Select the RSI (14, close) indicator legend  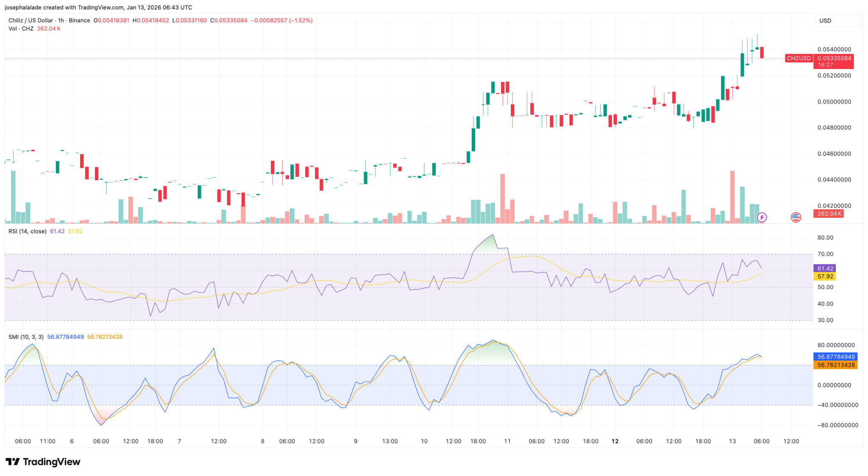point(28,231)
